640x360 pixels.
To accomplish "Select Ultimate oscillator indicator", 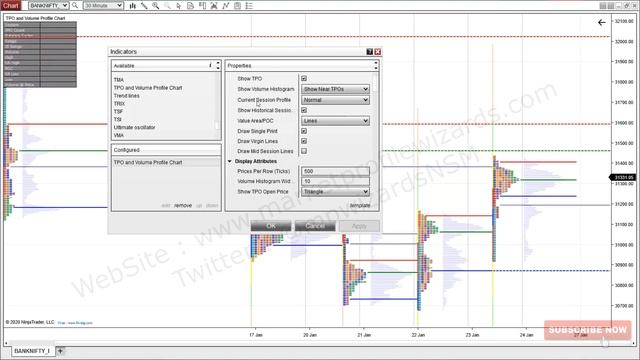I will click(134, 127).
